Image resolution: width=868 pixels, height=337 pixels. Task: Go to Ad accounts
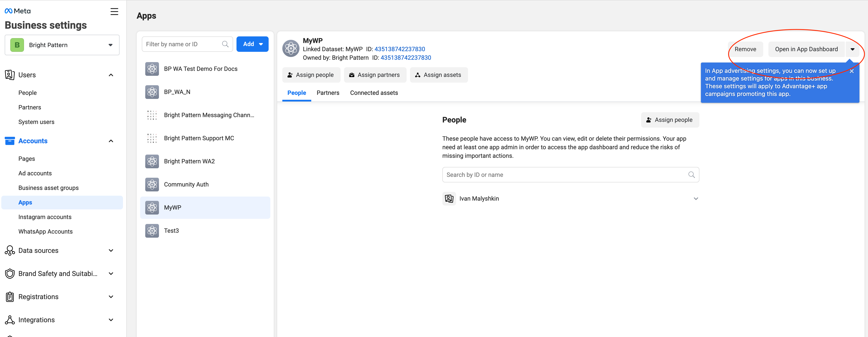[x=35, y=173]
